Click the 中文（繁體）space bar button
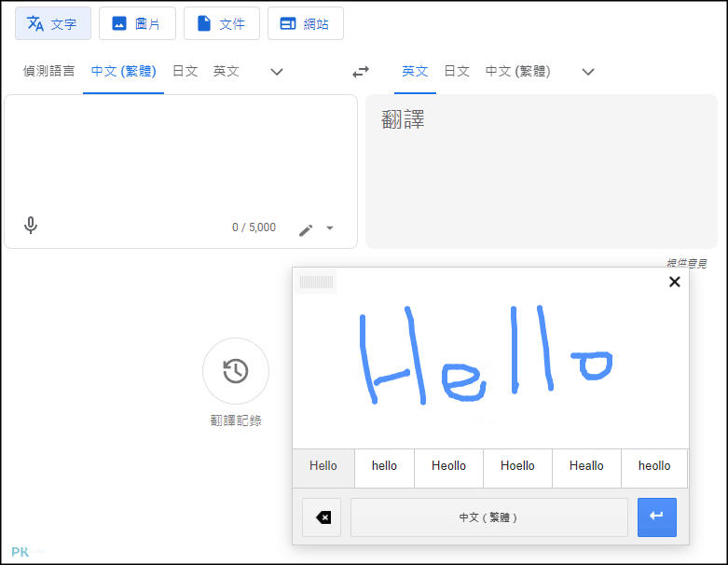 point(488,517)
